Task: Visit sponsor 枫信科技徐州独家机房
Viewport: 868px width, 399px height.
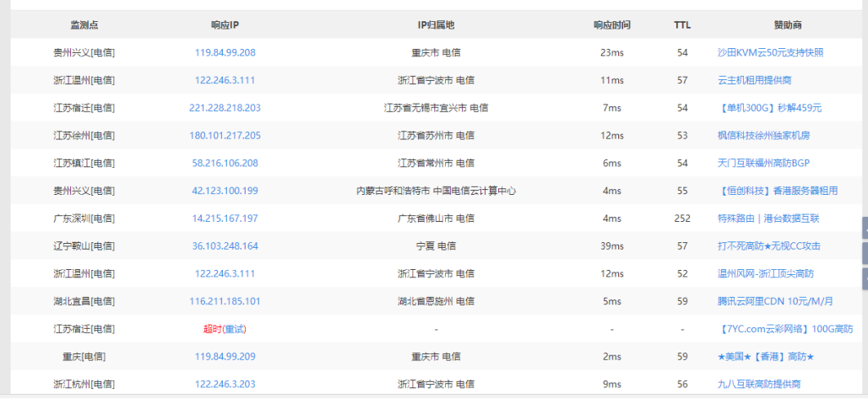Action: pyautogui.click(x=763, y=136)
